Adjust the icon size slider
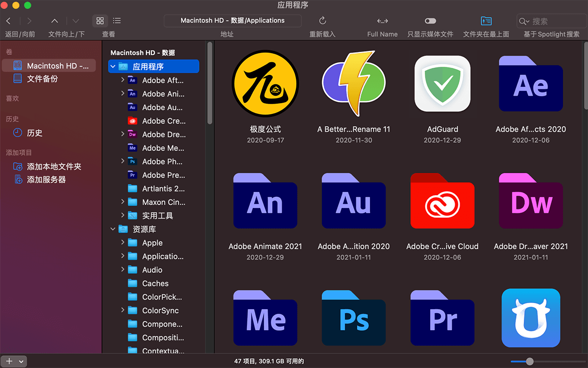 pos(529,362)
